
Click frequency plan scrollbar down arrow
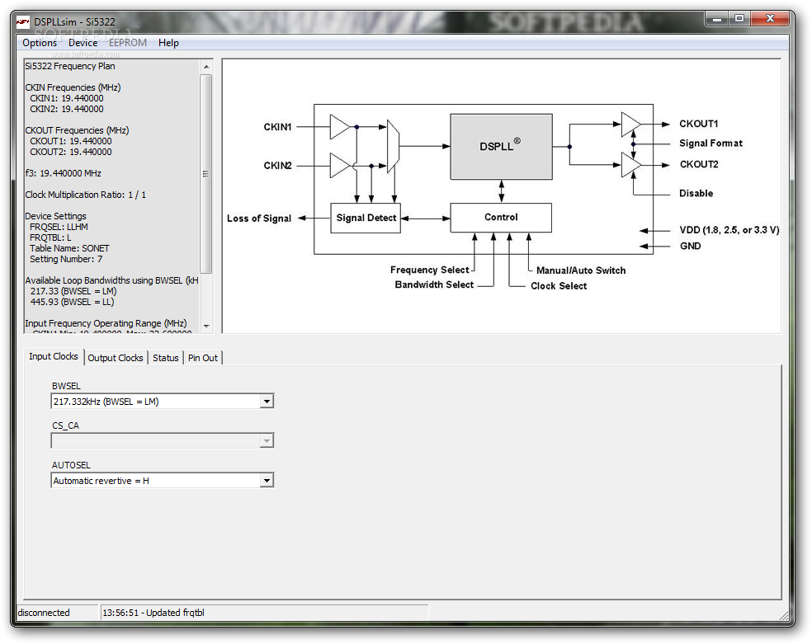click(x=206, y=326)
